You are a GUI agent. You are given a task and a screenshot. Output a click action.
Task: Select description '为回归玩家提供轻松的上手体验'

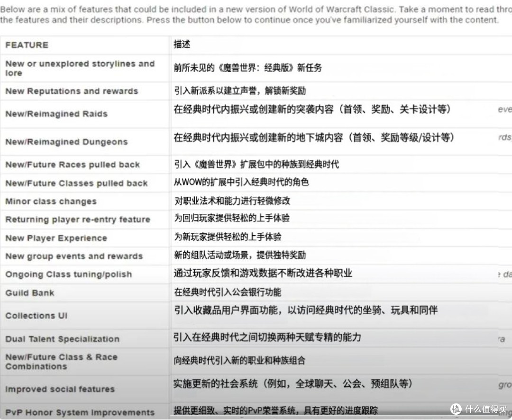pyautogui.click(x=232, y=218)
